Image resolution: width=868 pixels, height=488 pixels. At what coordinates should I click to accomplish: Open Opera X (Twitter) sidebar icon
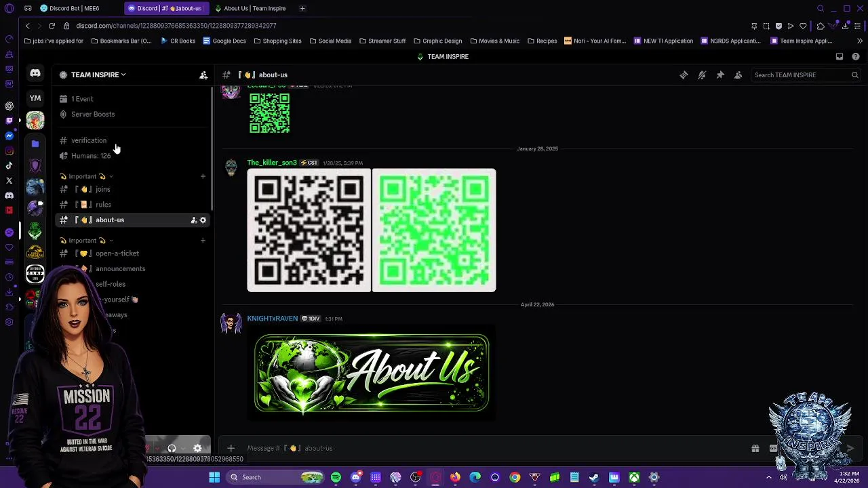coord(9,180)
